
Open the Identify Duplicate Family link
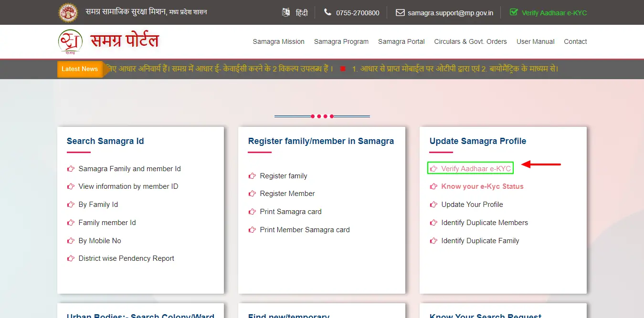tap(480, 241)
